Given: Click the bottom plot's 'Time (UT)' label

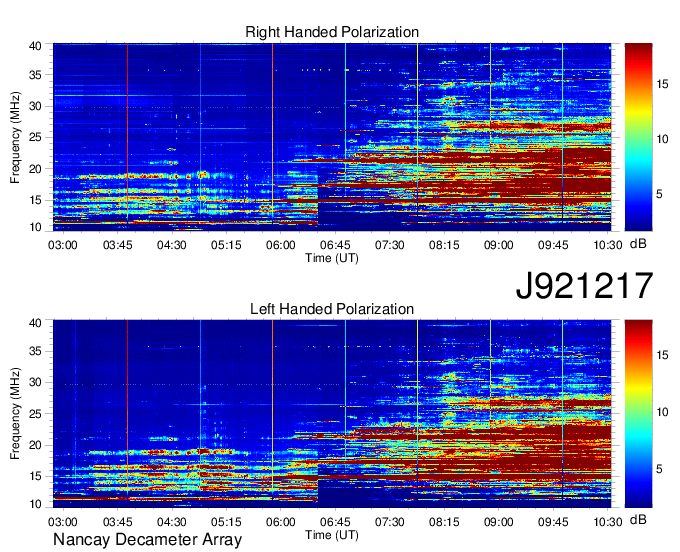Looking at the screenshot, I should 332,535.
